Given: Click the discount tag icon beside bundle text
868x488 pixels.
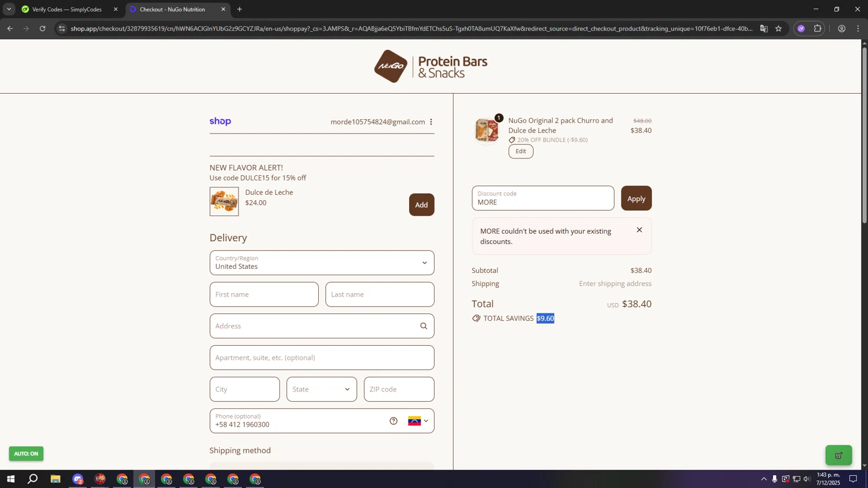Looking at the screenshot, I should tap(512, 140).
